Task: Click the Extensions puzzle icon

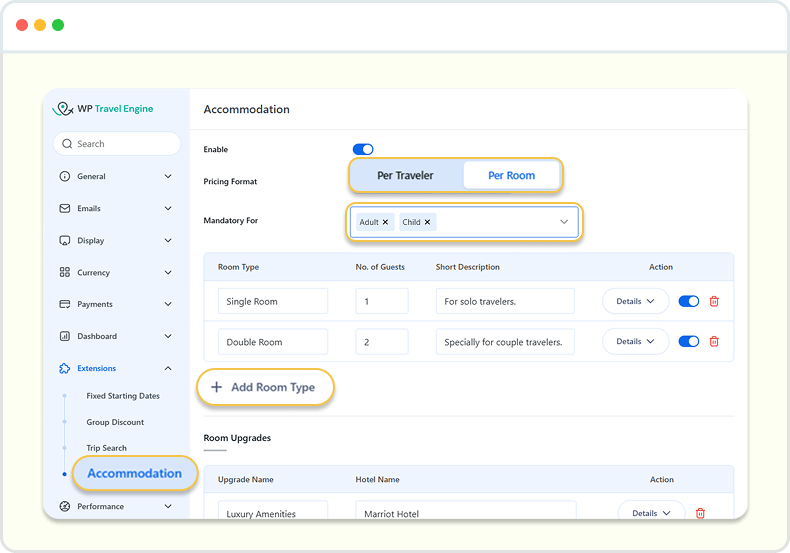Action: pyautogui.click(x=64, y=369)
